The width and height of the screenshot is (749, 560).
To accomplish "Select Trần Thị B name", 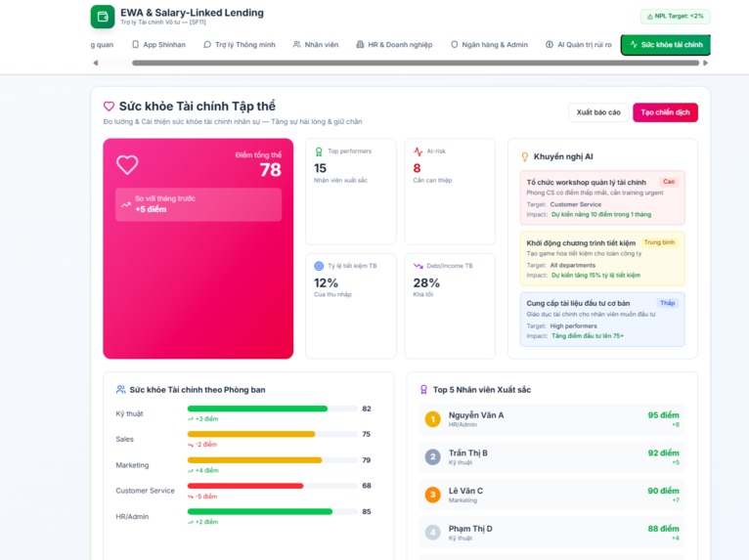I will (x=468, y=453).
